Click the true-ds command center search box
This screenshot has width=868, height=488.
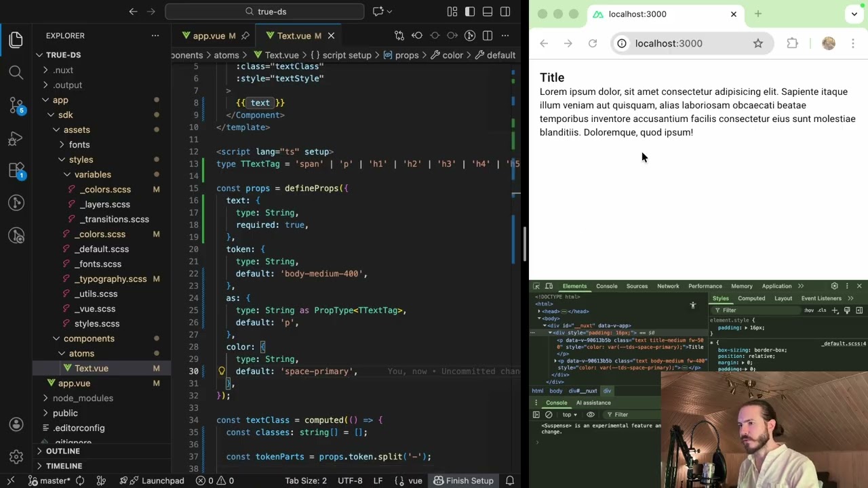pos(265,12)
